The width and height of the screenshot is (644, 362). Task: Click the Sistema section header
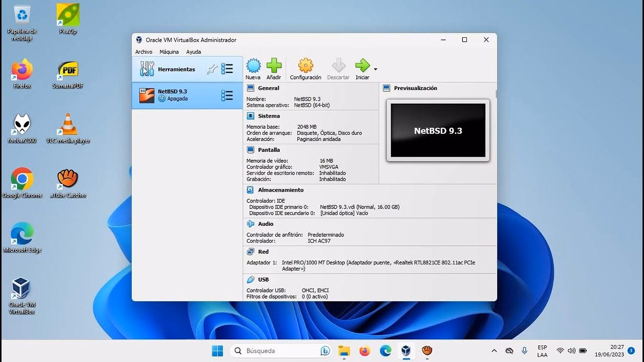pos(269,116)
